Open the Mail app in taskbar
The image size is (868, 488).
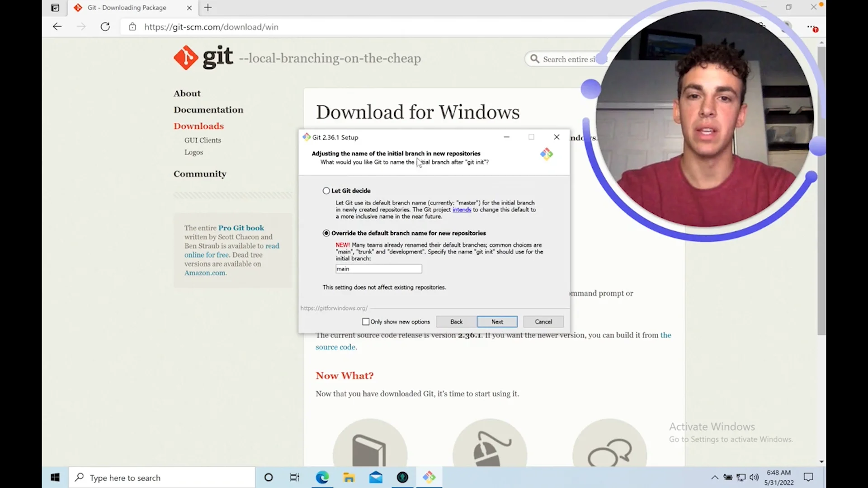(x=376, y=477)
